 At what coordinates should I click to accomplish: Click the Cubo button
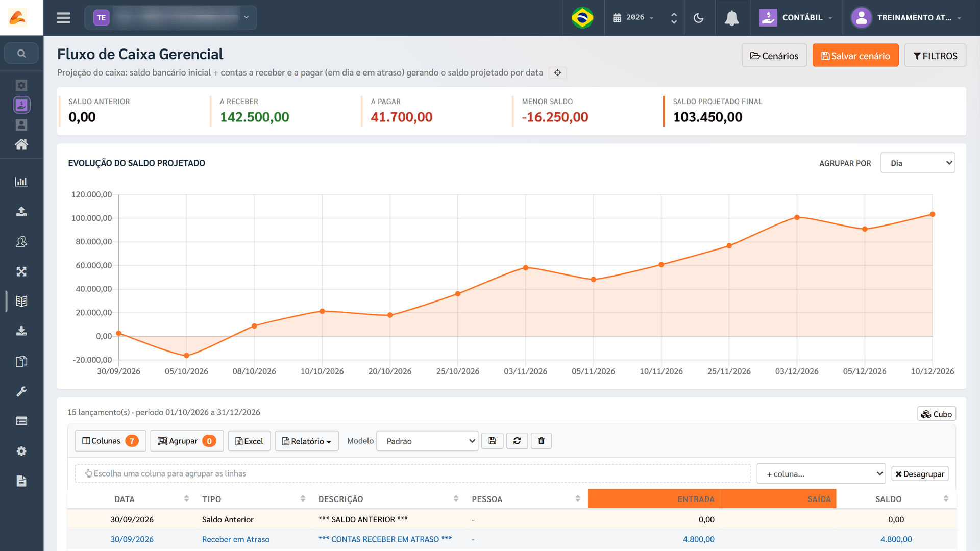pyautogui.click(x=937, y=414)
